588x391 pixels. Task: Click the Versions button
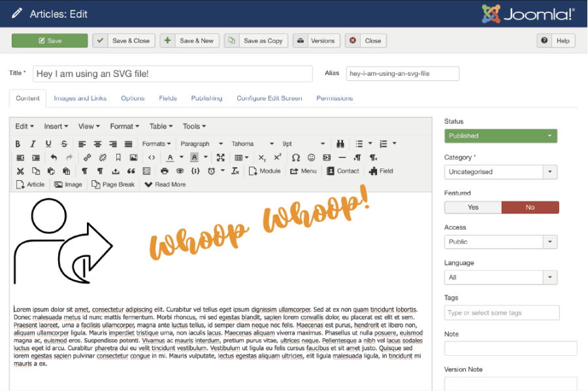tap(316, 40)
